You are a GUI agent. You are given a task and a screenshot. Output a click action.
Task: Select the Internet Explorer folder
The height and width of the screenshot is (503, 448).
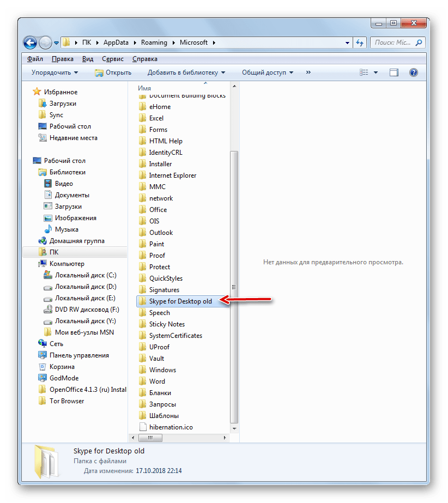167,175
